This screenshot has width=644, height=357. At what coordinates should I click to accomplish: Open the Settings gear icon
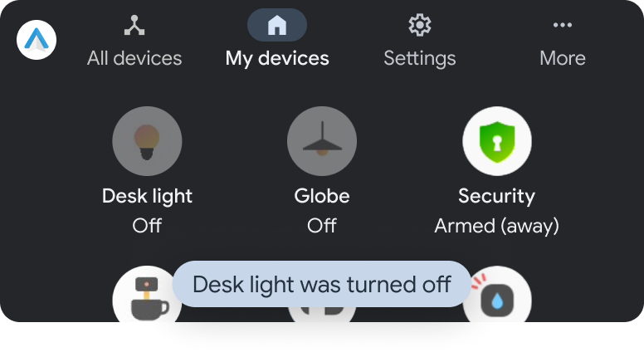[x=420, y=25]
